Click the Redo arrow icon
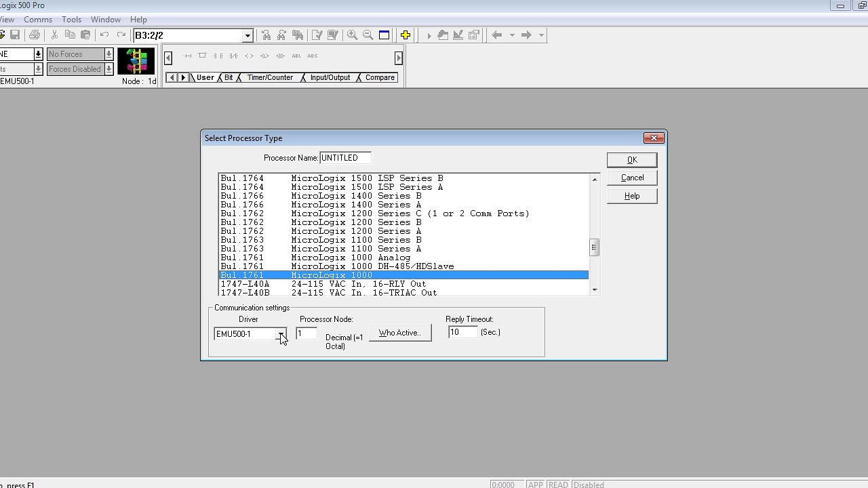868x488 pixels. click(x=121, y=35)
